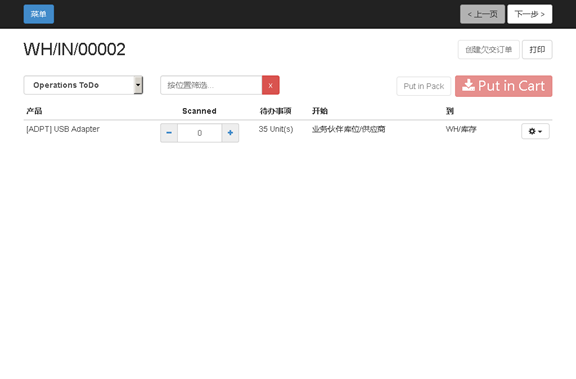
Task: Advance using the 下一步 button
Action: point(529,14)
